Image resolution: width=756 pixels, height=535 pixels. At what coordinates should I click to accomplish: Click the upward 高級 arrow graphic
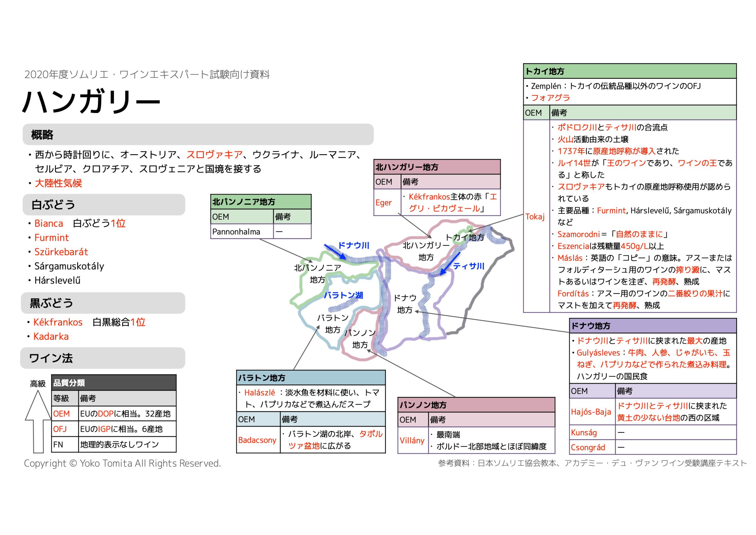(x=38, y=421)
